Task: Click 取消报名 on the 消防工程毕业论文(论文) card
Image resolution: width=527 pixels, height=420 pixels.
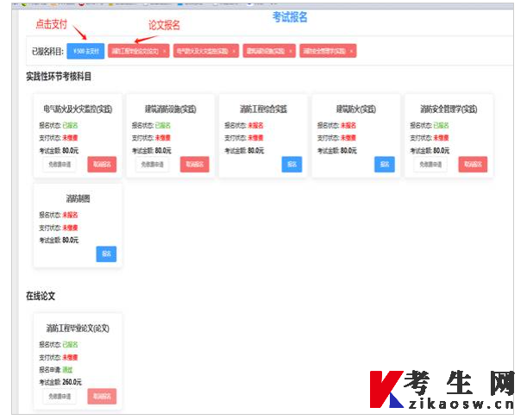Action: click(x=102, y=397)
